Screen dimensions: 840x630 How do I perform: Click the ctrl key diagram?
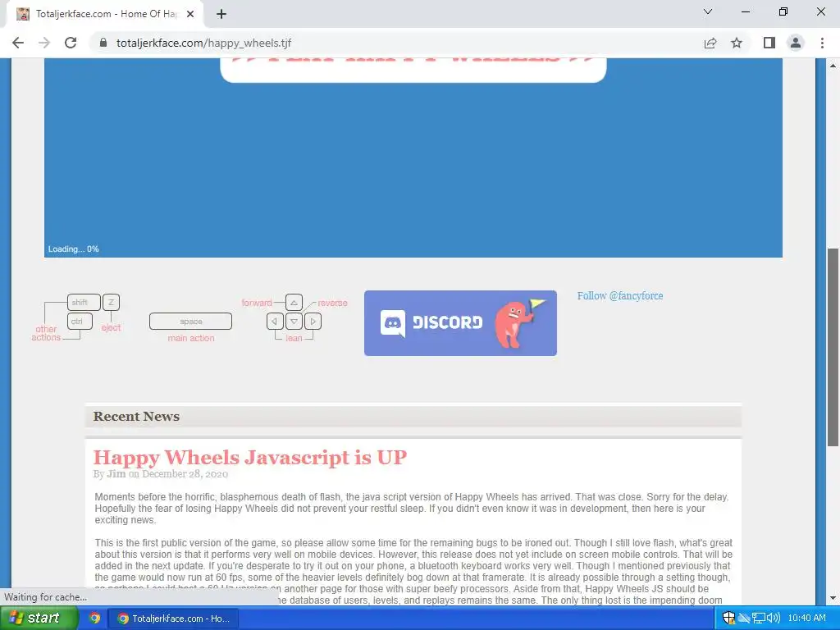[x=80, y=322]
